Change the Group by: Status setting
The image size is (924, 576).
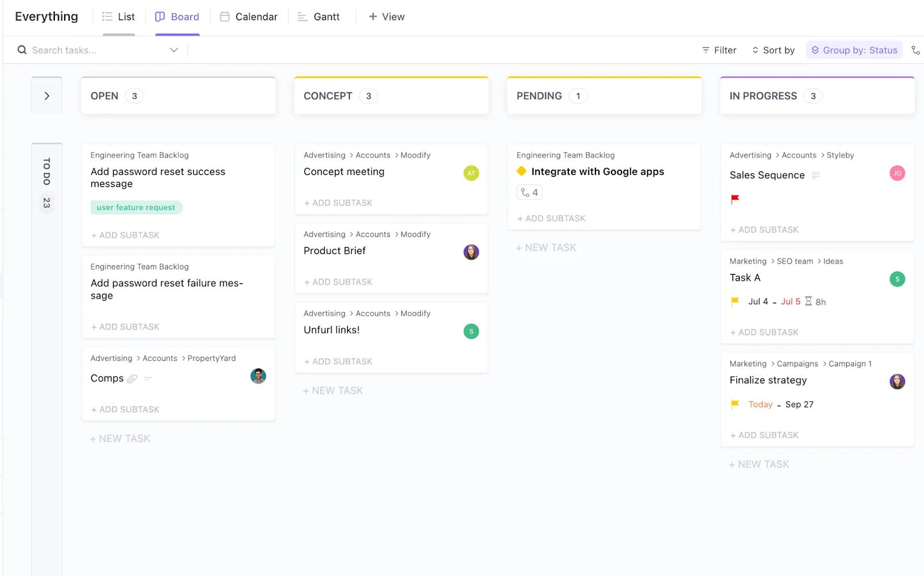(x=854, y=50)
